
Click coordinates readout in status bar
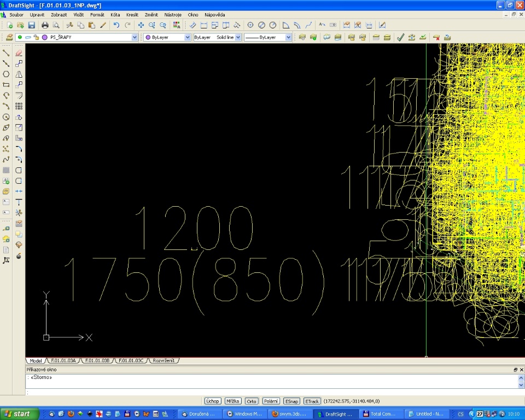point(352,401)
